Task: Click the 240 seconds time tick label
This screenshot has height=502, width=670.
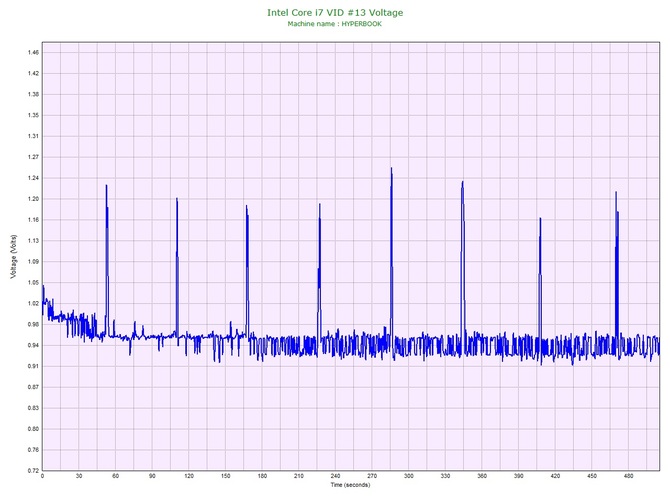Action: [x=335, y=476]
